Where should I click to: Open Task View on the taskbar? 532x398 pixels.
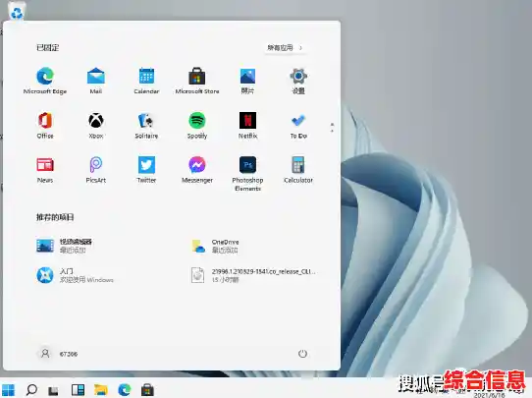[53, 390]
